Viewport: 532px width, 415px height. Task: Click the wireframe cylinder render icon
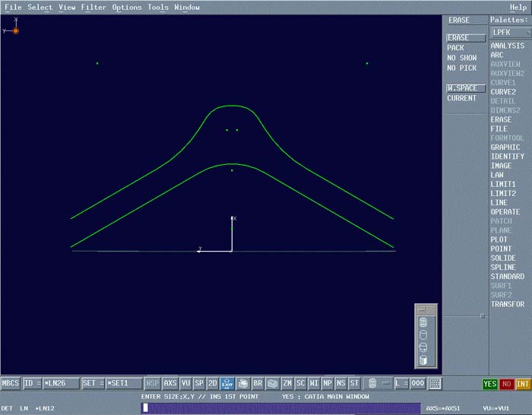point(423,322)
